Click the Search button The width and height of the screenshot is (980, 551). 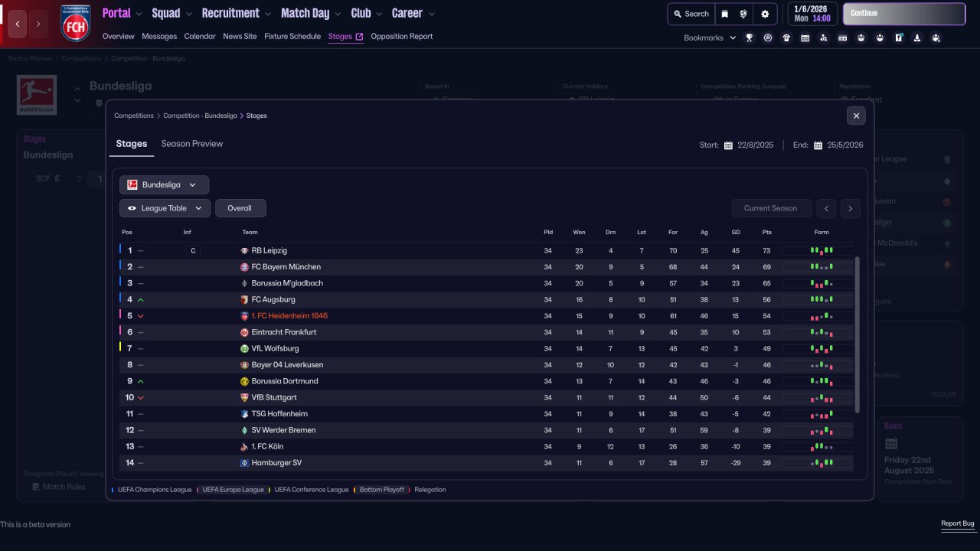coord(691,14)
